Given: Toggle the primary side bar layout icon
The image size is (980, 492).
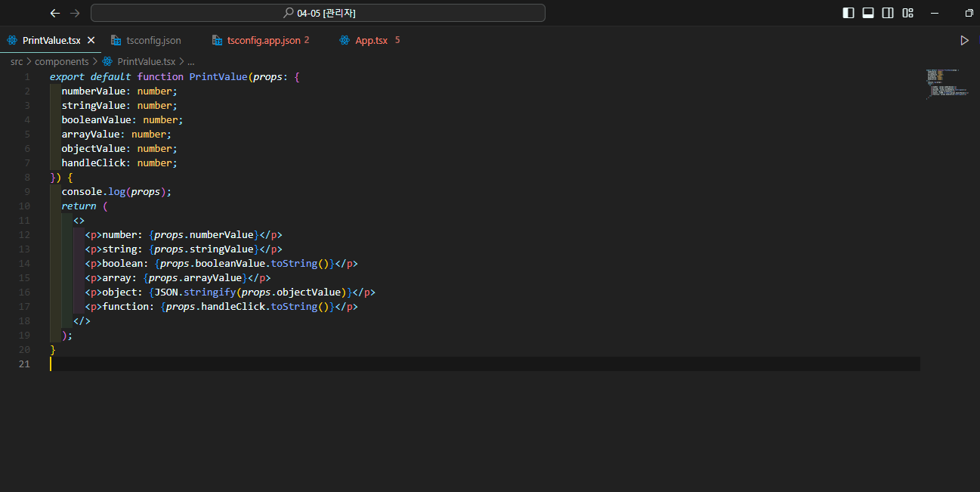Looking at the screenshot, I should (x=849, y=13).
